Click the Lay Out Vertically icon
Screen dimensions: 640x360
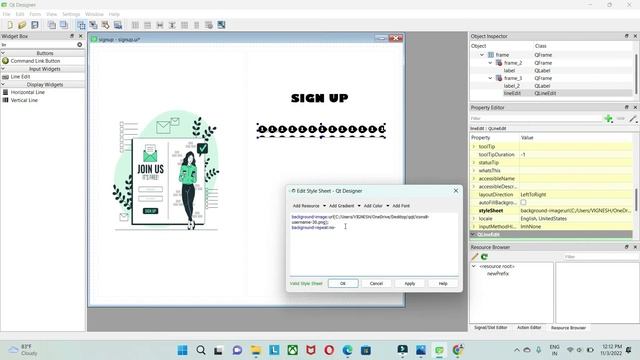(x=147, y=25)
